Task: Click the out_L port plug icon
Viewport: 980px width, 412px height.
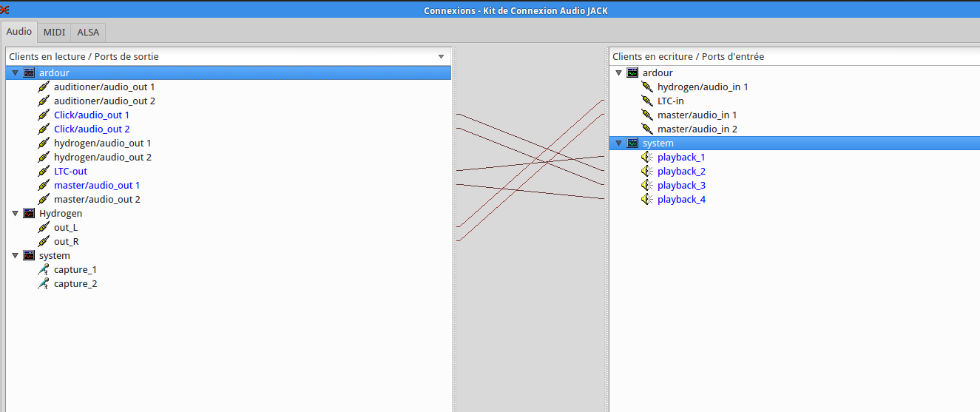Action: pos(44,228)
